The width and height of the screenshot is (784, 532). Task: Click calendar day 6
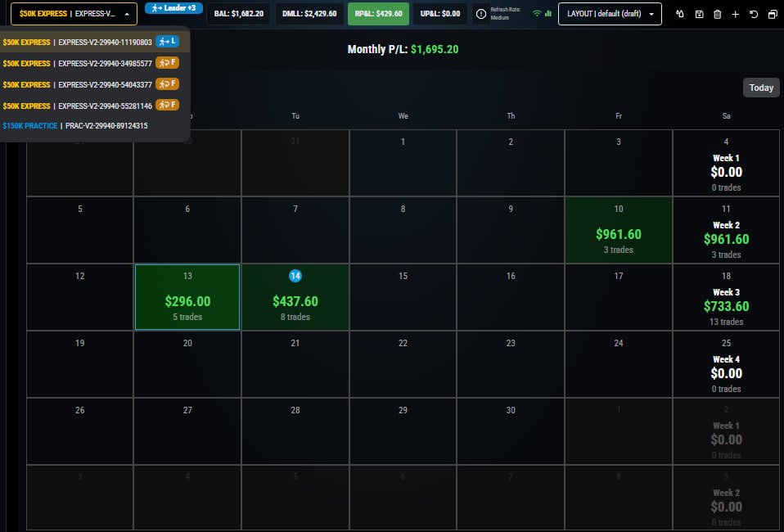[187, 230]
